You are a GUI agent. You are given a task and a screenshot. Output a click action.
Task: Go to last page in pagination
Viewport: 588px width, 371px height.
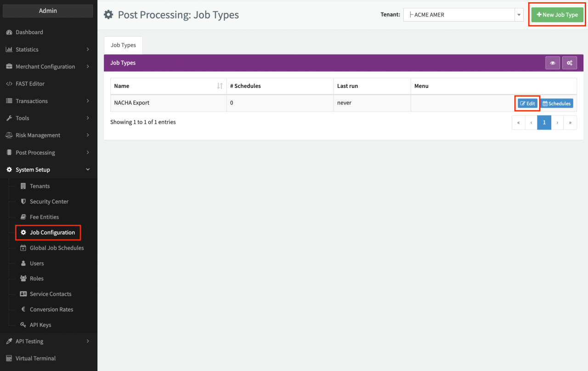[x=570, y=123]
